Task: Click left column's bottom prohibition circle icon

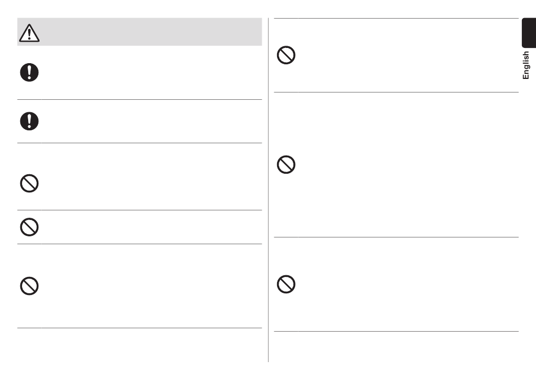Action: (x=29, y=286)
